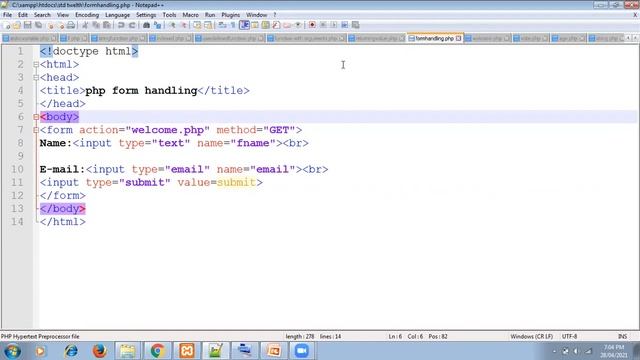Image resolution: width=640 pixels, height=360 pixels.
Task: Collapse the body fold marker on line 6
Action: [x=36, y=117]
